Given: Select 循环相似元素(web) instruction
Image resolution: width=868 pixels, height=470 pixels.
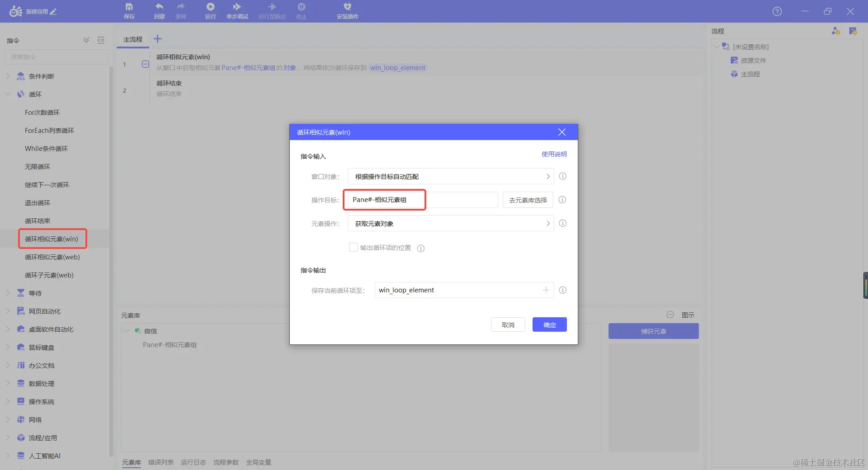Looking at the screenshot, I should coord(52,257).
